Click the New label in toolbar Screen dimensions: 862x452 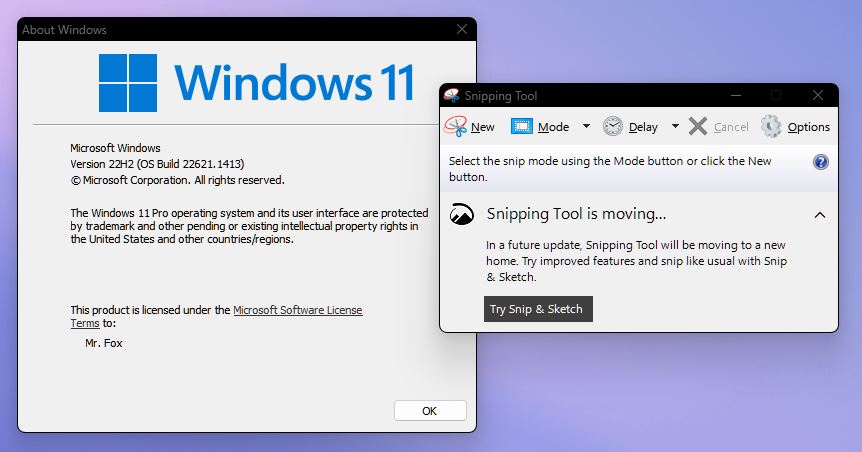tap(483, 127)
